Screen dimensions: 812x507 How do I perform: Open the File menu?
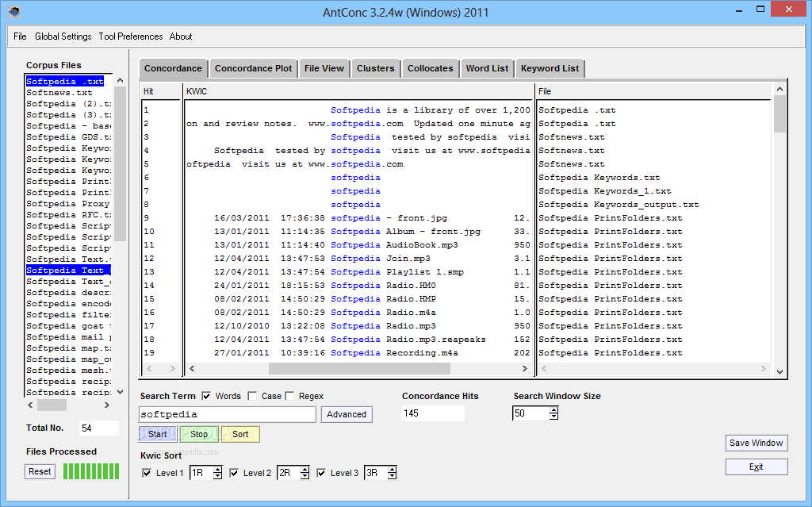20,36
